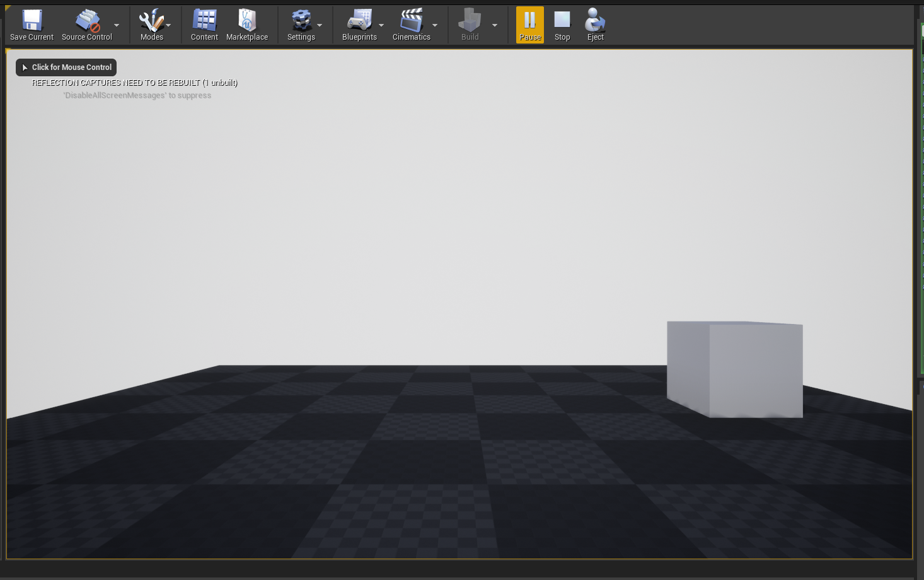Viewport: 924px width, 580px height.
Task: Open the Build options dropdown
Action: pos(494,25)
